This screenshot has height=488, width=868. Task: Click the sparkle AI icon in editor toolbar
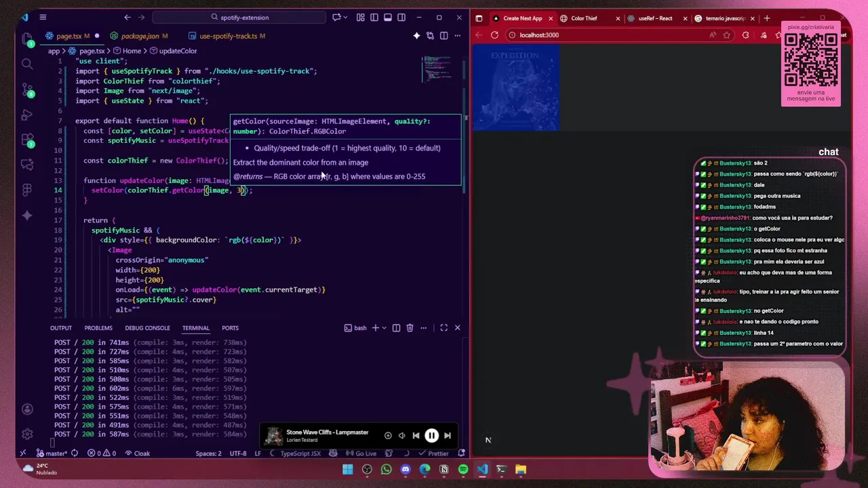(416, 36)
